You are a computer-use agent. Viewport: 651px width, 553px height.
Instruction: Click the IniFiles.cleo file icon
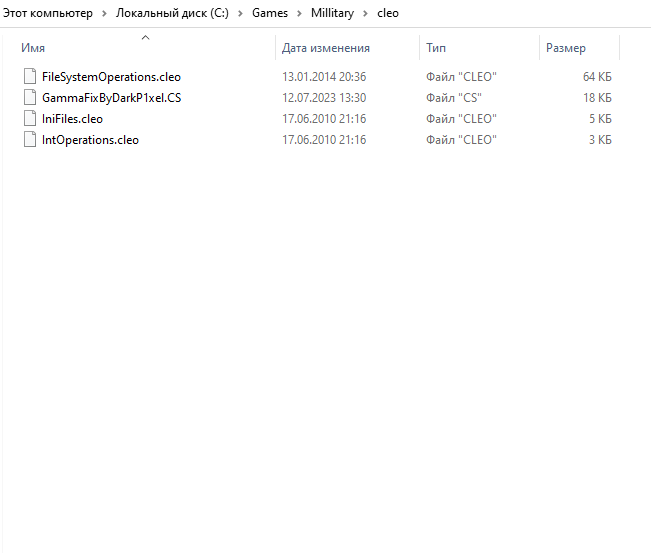pos(29,119)
